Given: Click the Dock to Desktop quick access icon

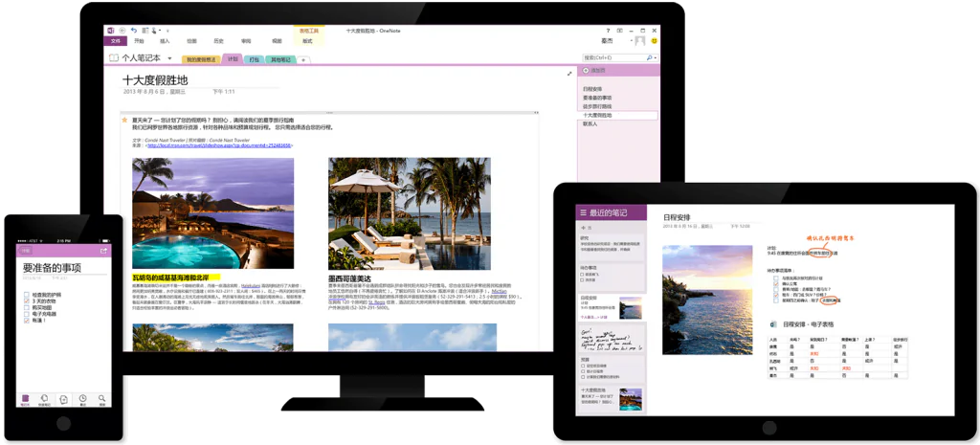Looking at the screenshot, I should point(145,30).
